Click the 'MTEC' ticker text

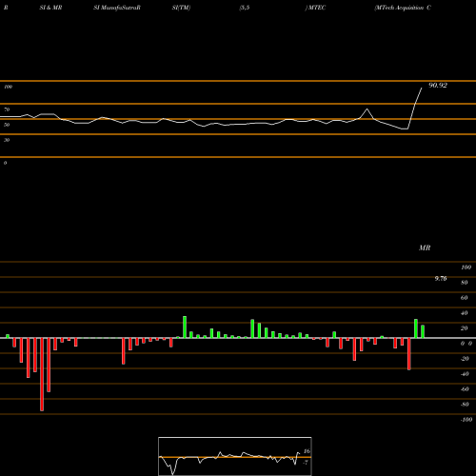pos(317,8)
